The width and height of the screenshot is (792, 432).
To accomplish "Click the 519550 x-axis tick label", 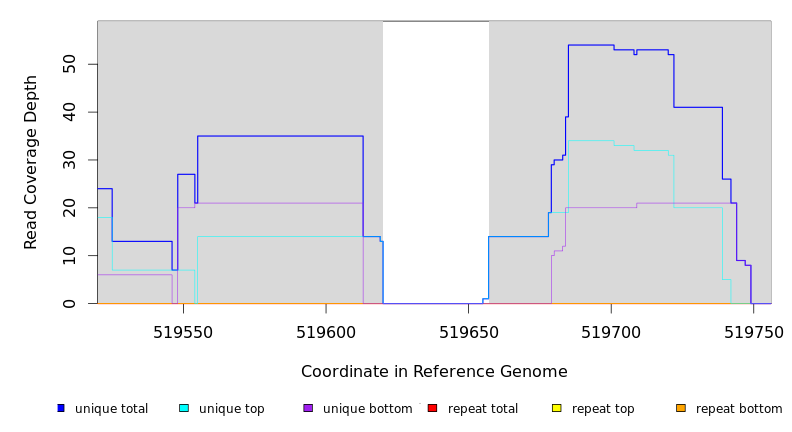I will tap(184, 333).
